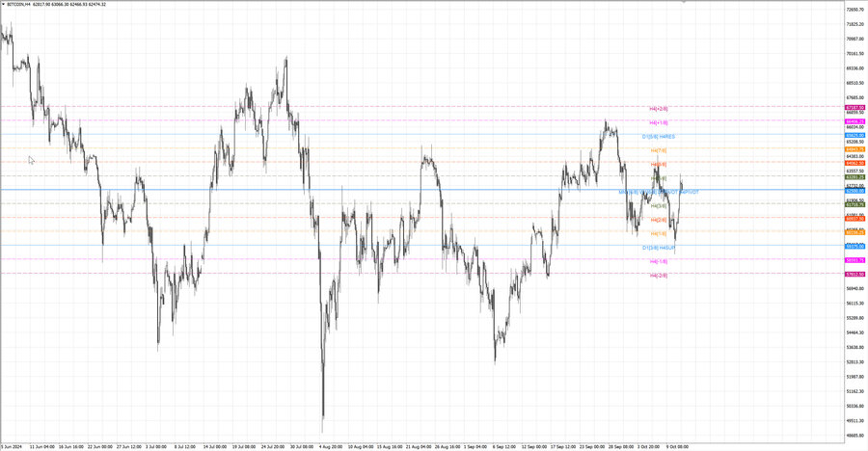Click the 11 Jun 04:00 time label
Viewport: 868px width, 451px height.
click(42, 446)
